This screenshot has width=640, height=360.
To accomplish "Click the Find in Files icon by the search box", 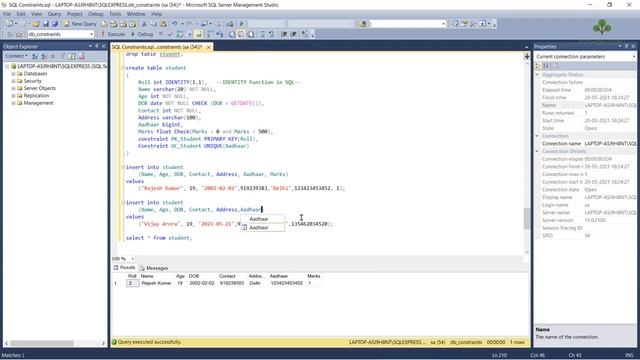I will point(363,24).
